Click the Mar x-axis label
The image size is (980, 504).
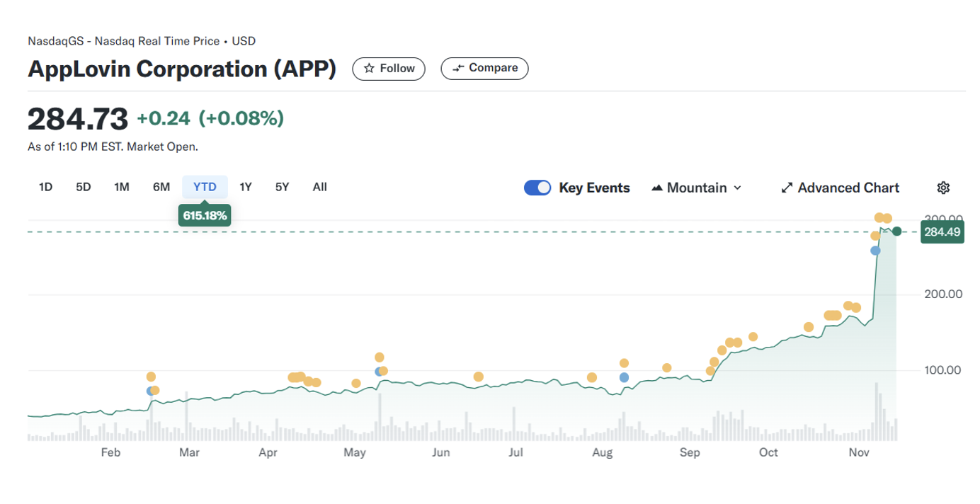click(x=189, y=452)
